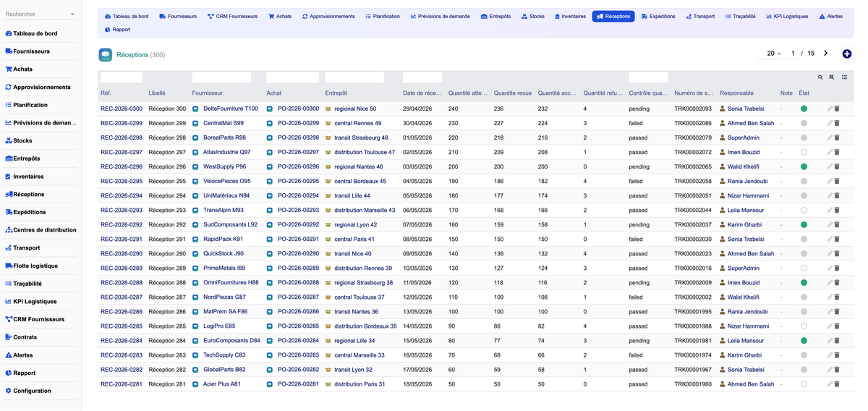
Task: Sort by Fournisseur column header
Action: pos(208,93)
